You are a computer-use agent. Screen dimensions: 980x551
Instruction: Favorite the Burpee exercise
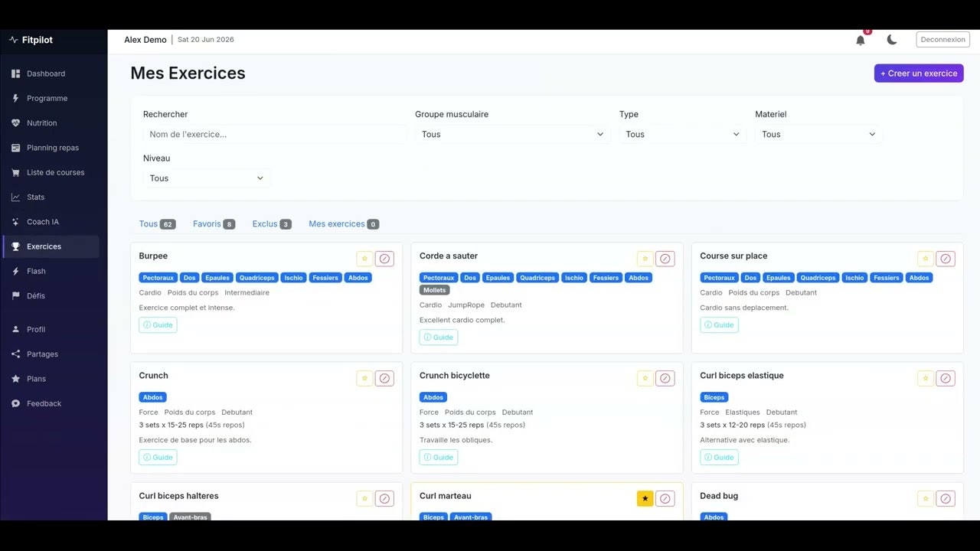(364, 259)
